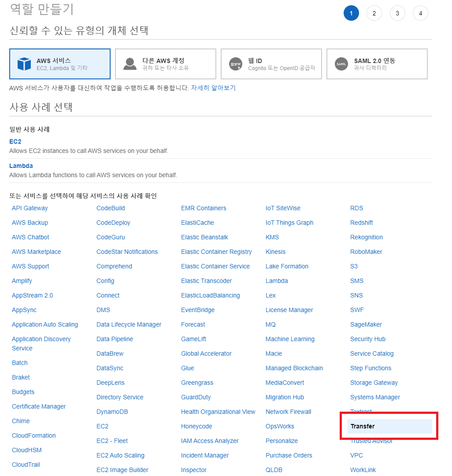Select ElasticLoadBalancing service
This screenshot has width=452, height=476.
point(211,295)
